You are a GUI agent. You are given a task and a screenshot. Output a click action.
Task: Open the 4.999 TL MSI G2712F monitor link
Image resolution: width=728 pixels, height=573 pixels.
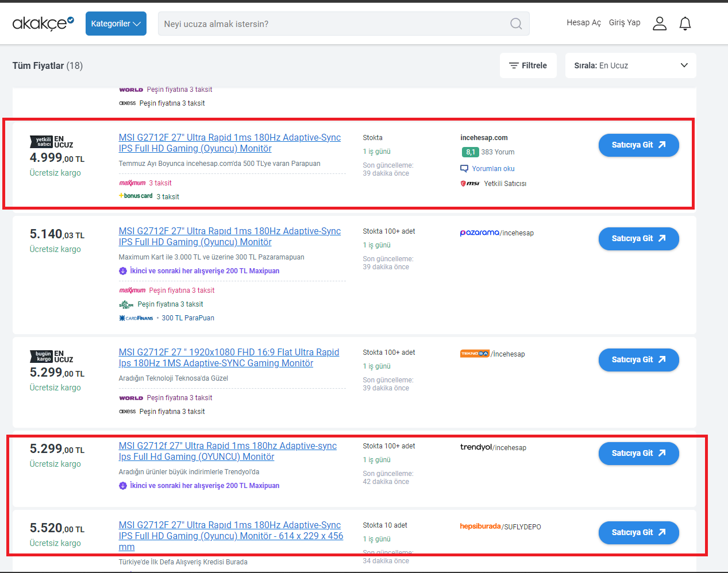[230, 143]
